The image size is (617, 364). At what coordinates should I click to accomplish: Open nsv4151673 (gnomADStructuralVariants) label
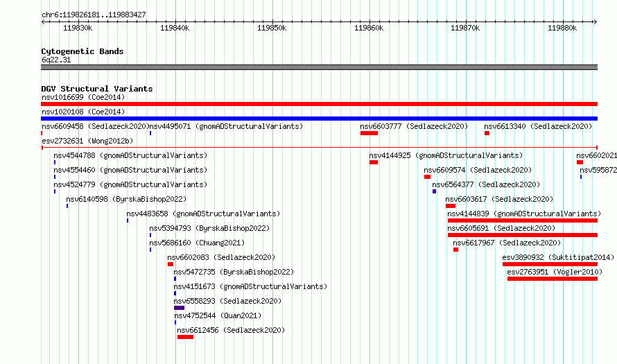[250, 286]
